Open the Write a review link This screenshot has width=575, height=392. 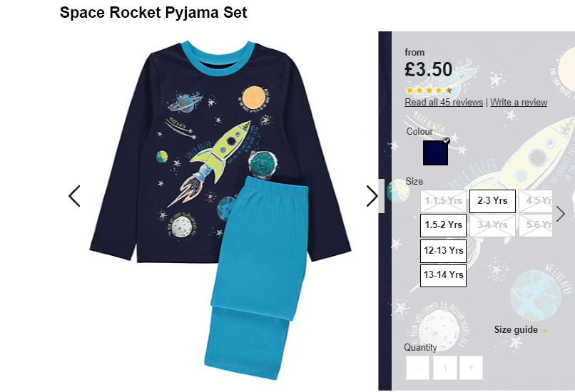point(519,102)
